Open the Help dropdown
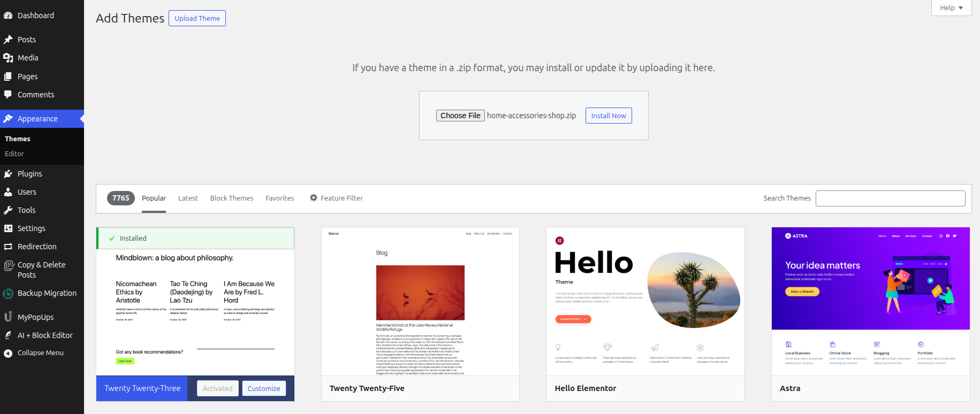The image size is (980, 414). click(x=951, y=8)
